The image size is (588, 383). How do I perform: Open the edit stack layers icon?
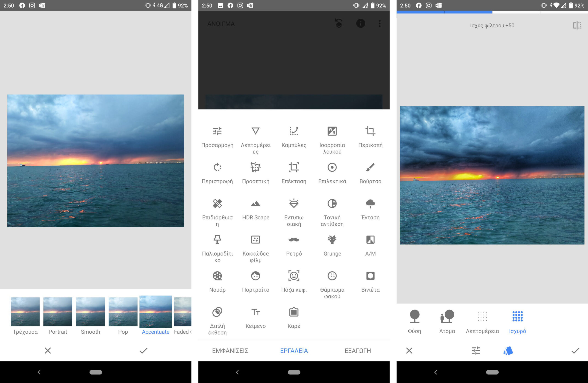click(x=339, y=24)
